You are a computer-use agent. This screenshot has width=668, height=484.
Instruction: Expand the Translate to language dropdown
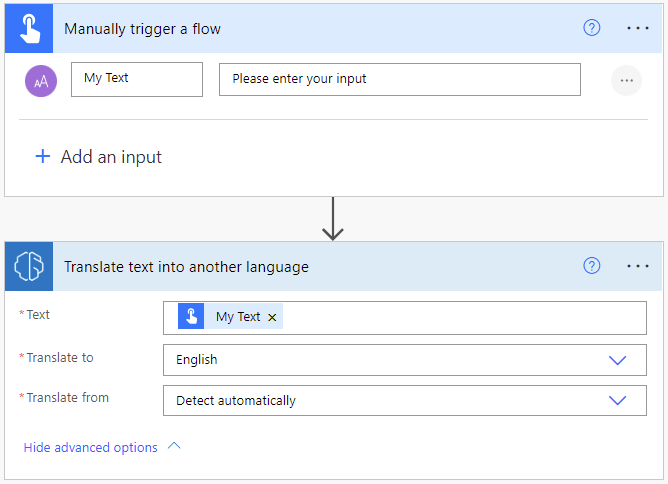coord(617,360)
